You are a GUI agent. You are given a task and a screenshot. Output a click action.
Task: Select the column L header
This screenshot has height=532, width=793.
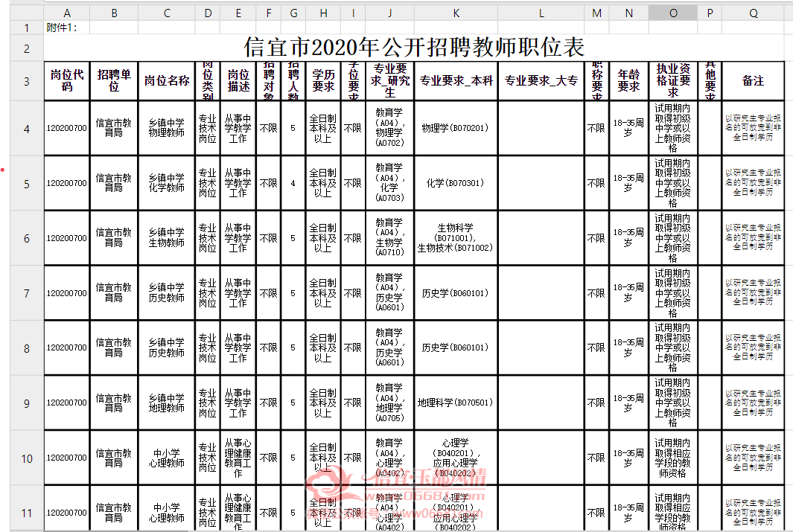541,13
